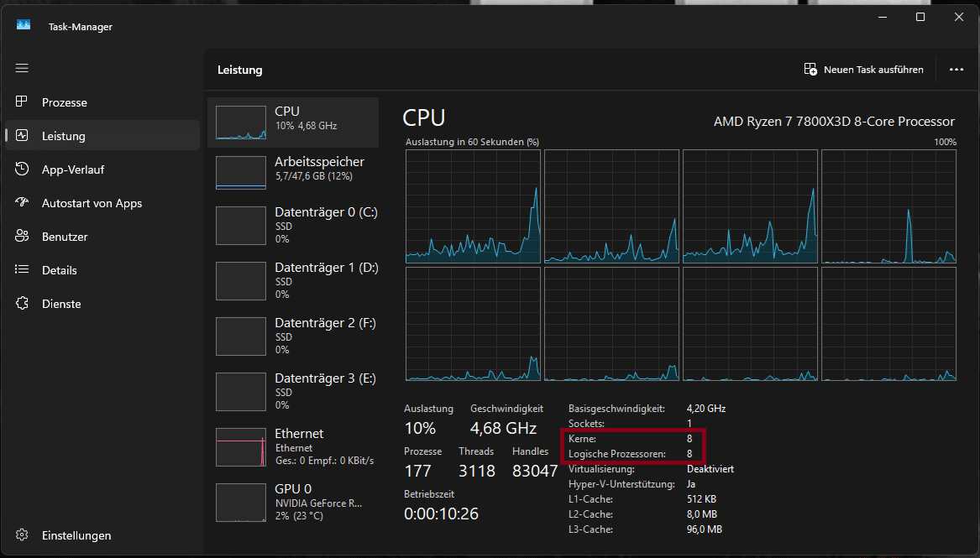Click the Task-Manager app icon in title bar
Viewport: 980px width, 558px height.
(x=24, y=25)
